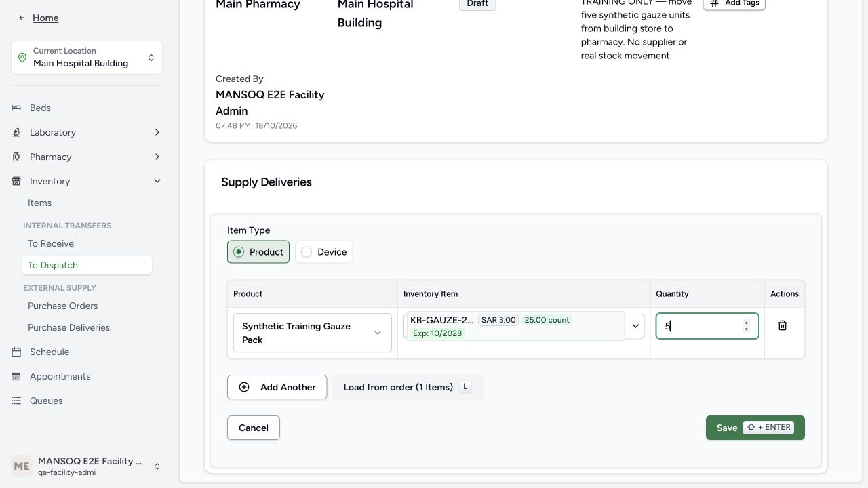Click the Appointments calendar icon
Screen dimensions: 868x488
(16, 376)
